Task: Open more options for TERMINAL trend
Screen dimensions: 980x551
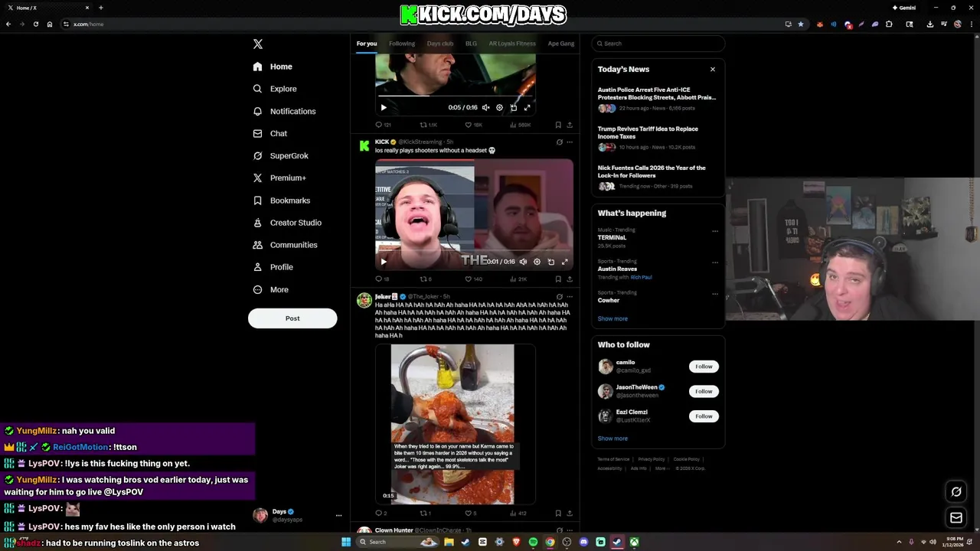Action: click(x=715, y=231)
